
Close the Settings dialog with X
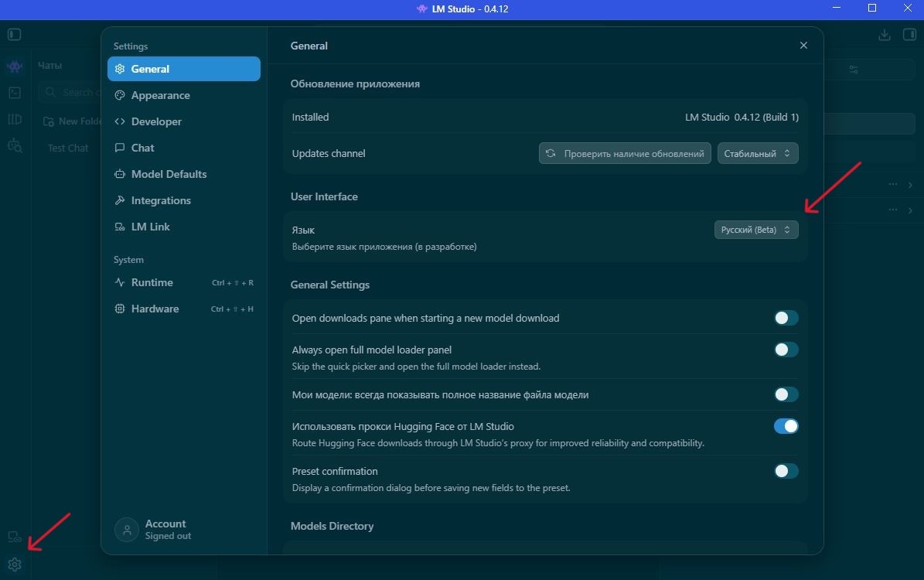point(803,46)
